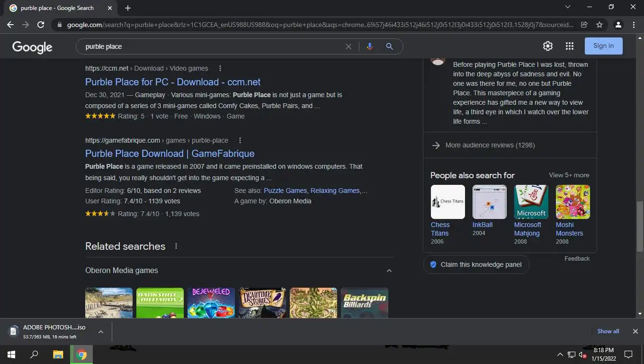Click Claim this knowledge panel button
The width and height of the screenshot is (644, 364).
(x=476, y=264)
